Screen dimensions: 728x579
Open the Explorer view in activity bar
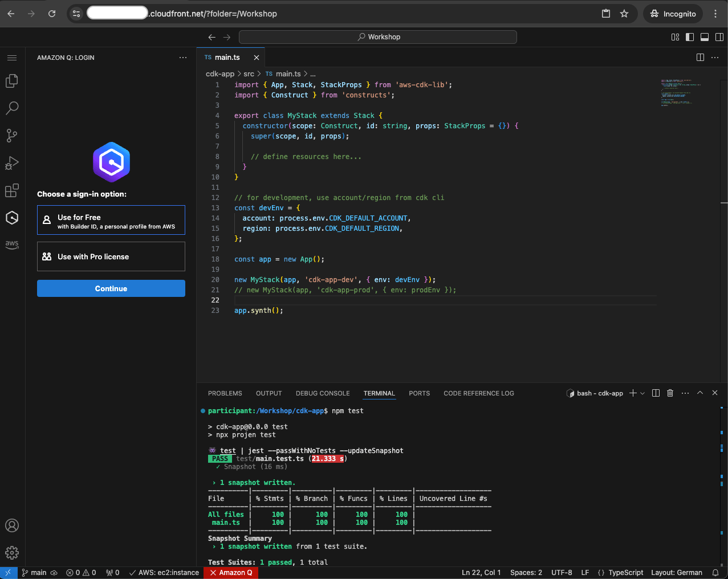[12, 81]
